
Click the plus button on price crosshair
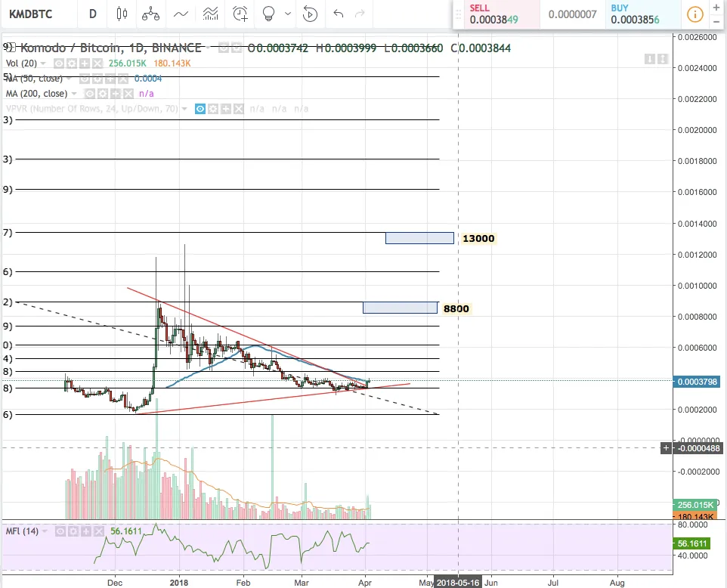667,448
